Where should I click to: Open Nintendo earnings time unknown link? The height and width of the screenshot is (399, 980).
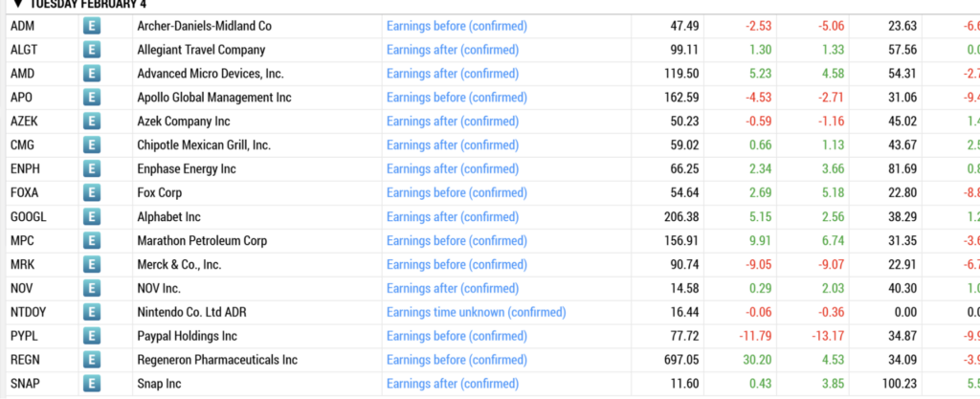click(x=477, y=312)
